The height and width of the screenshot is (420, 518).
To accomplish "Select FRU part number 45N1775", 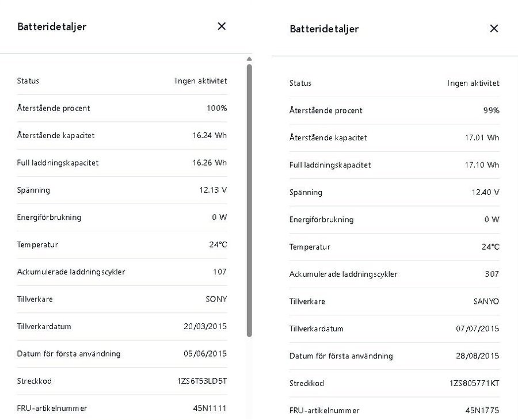I will click(x=482, y=410).
